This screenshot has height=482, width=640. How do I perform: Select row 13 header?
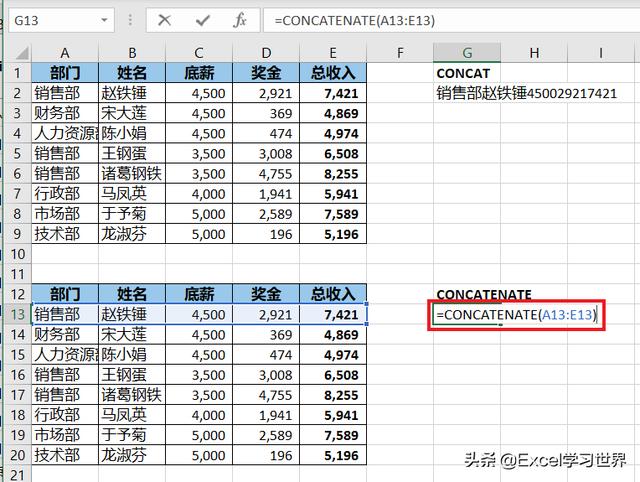(17, 314)
